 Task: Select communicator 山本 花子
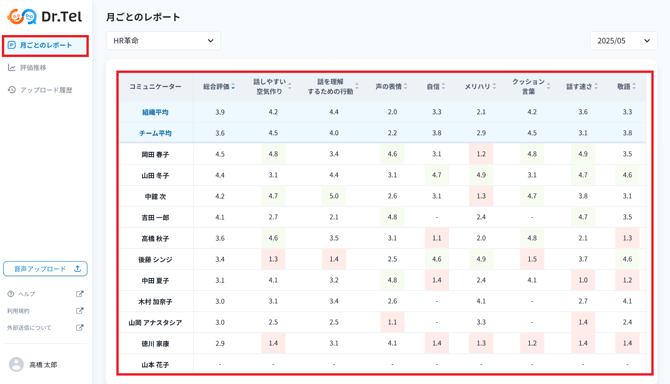[x=156, y=365]
